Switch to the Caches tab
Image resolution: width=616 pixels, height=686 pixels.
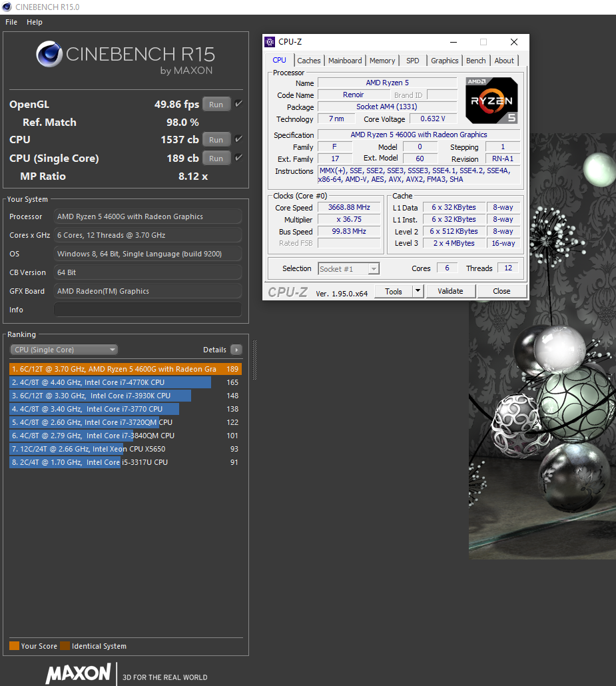pos(309,61)
